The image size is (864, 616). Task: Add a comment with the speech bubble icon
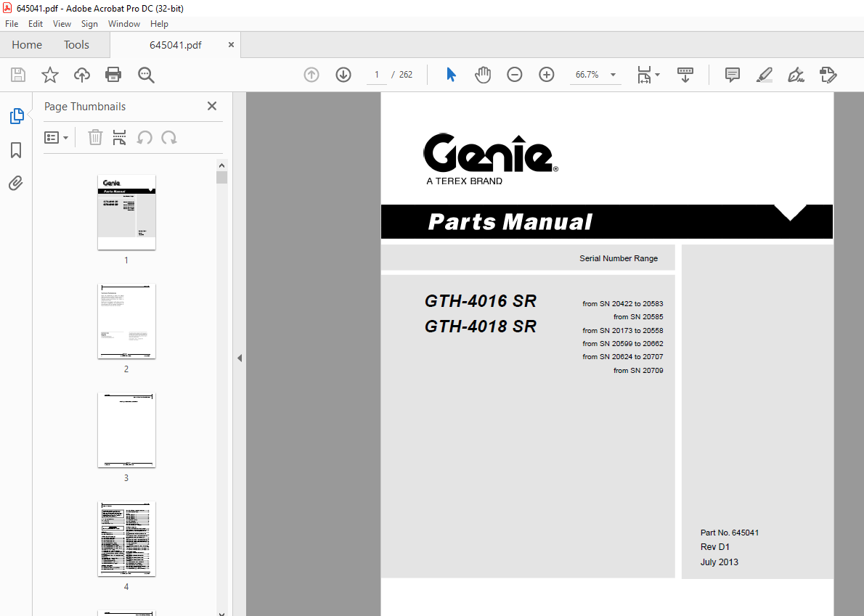pos(733,75)
